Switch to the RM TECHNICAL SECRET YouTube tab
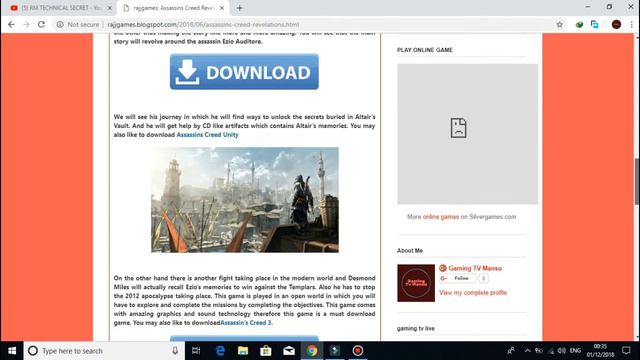 click(x=61, y=8)
